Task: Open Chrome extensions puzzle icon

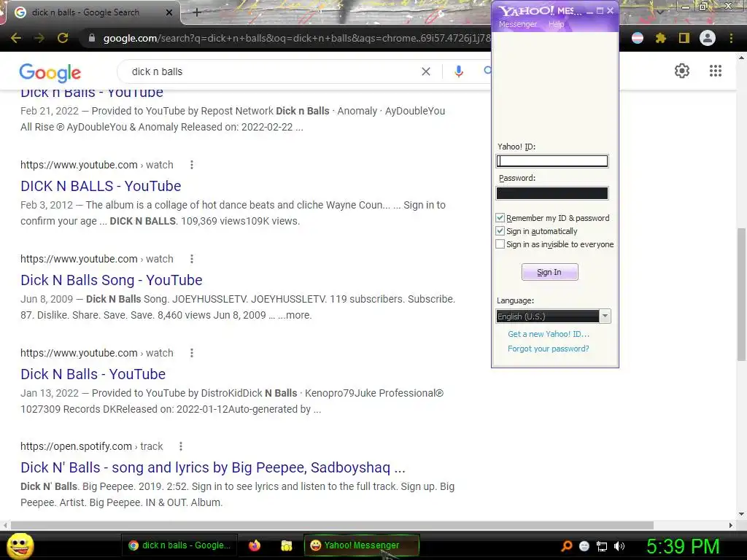Action: 660,38
